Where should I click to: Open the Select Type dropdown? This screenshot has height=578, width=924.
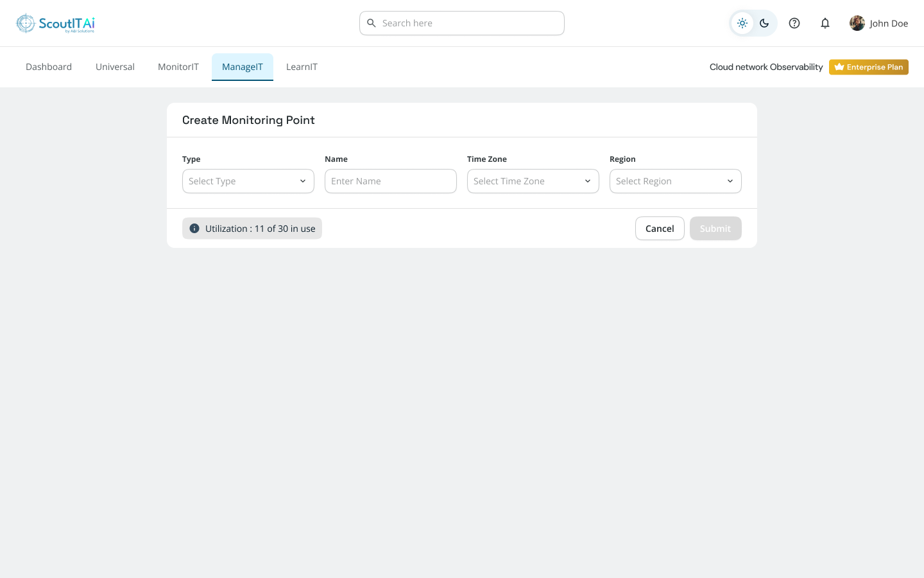coord(248,181)
